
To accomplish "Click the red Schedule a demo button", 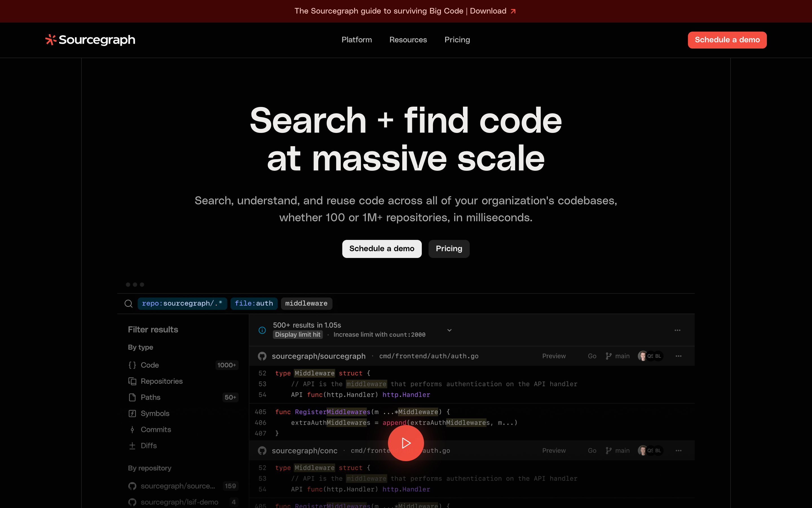I will coord(727,40).
